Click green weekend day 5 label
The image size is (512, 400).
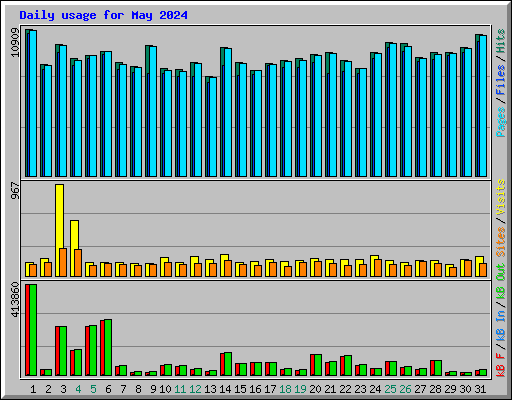93,389
